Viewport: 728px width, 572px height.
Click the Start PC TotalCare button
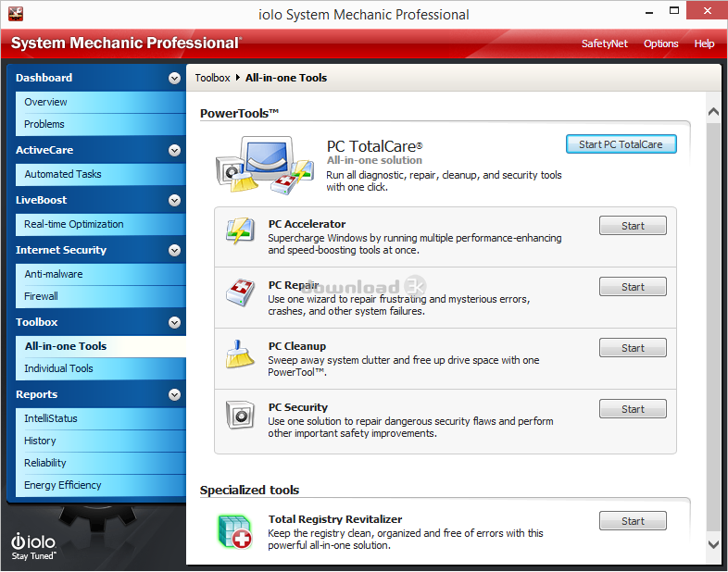pos(621,144)
